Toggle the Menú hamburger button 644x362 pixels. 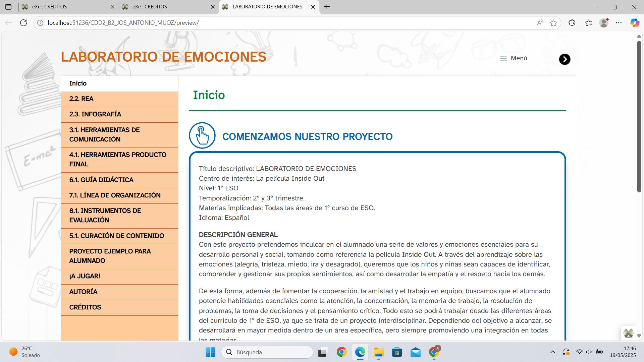click(x=514, y=58)
